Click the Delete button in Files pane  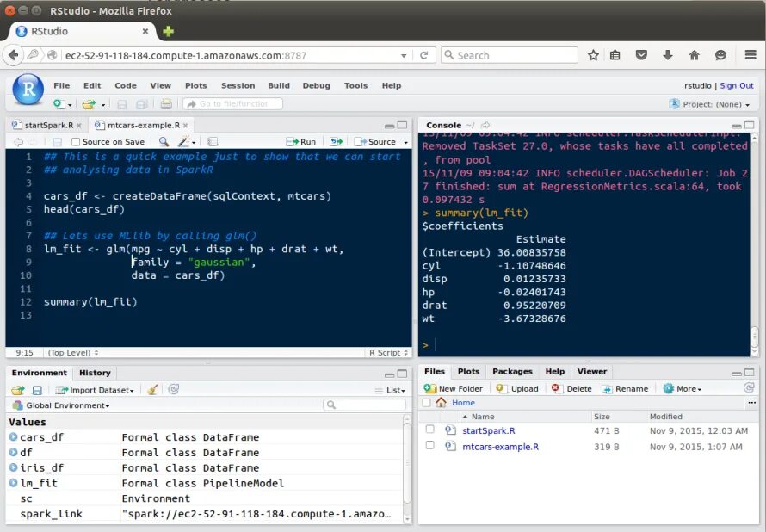coord(571,389)
